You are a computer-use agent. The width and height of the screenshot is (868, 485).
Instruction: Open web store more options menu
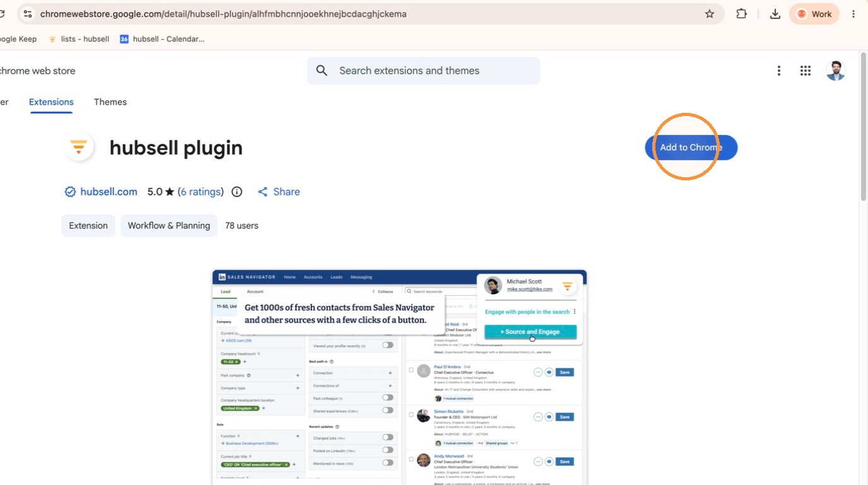point(779,71)
